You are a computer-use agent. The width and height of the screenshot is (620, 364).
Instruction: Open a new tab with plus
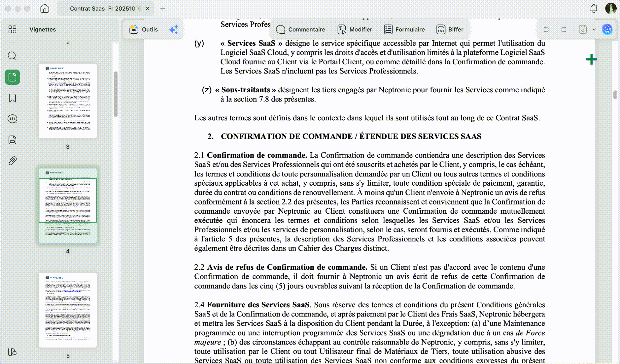click(163, 9)
